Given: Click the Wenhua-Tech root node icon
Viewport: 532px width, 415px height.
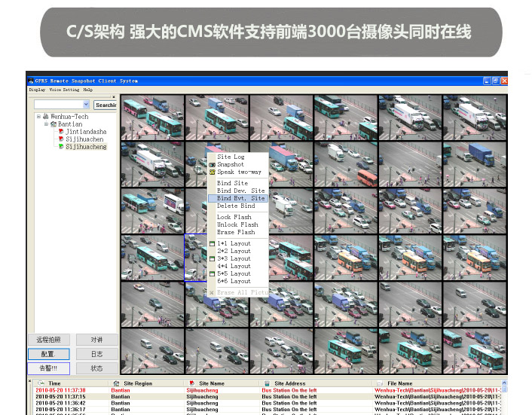Looking at the screenshot, I should click(x=45, y=117).
